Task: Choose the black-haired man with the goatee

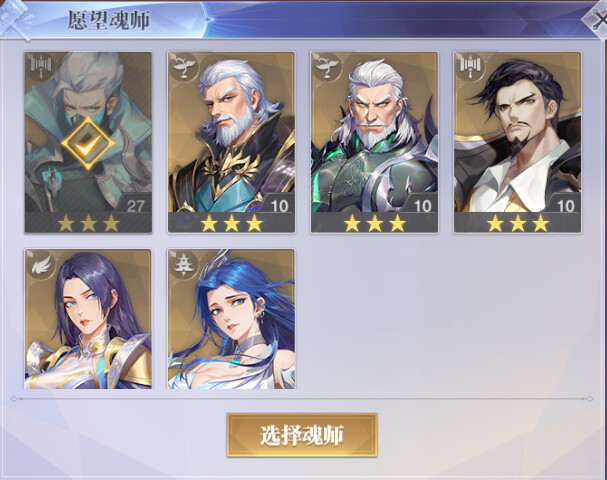Action: pos(518,142)
